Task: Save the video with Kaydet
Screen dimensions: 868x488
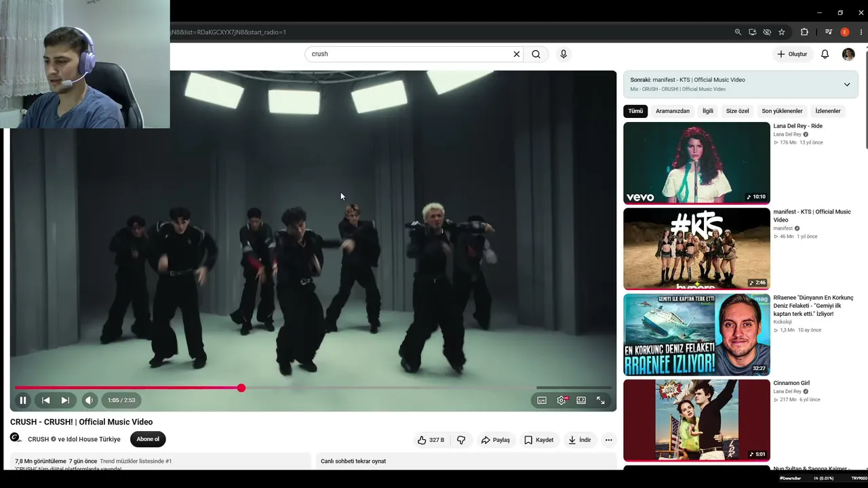Action: [x=538, y=440]
